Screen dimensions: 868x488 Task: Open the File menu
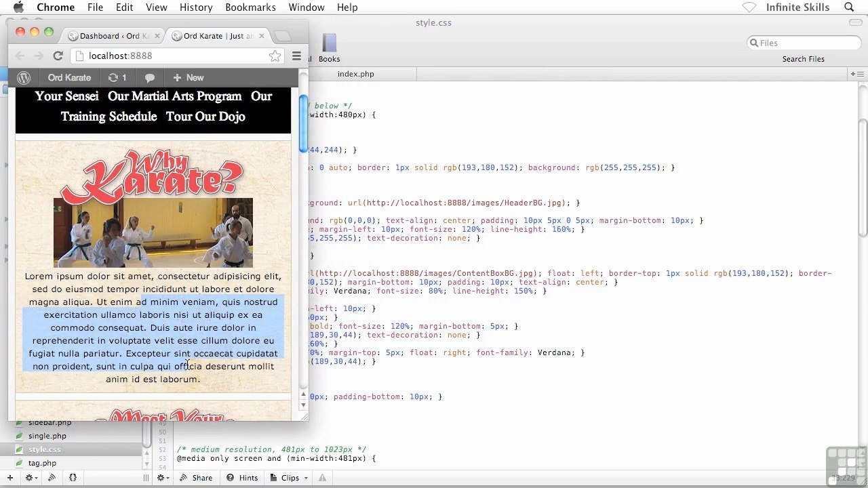[x=95, y=7]
